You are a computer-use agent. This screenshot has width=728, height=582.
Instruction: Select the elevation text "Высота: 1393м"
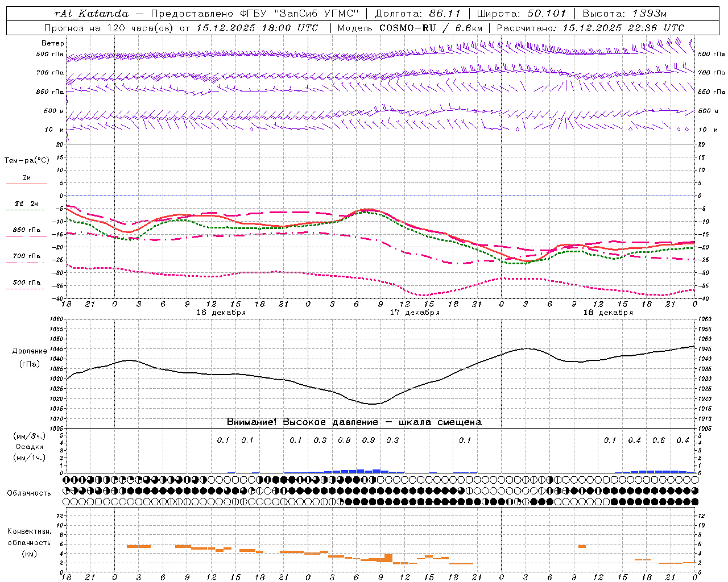point(624,14)
